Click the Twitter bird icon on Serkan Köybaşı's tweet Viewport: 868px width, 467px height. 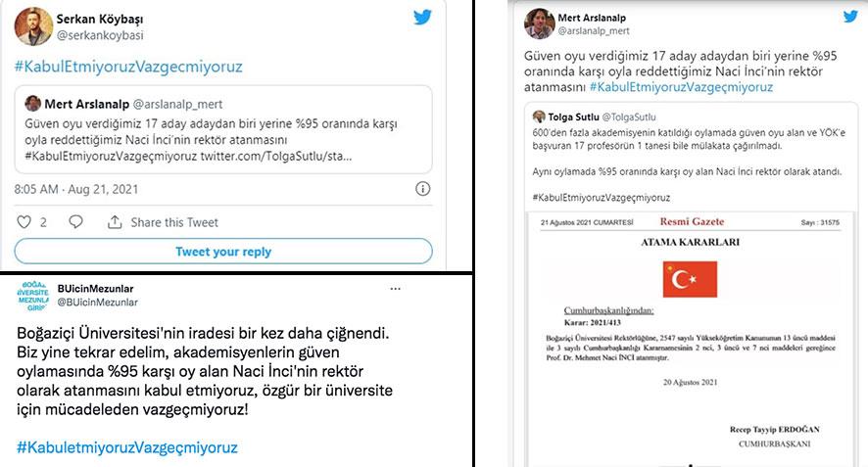click(x=422, y=18)
